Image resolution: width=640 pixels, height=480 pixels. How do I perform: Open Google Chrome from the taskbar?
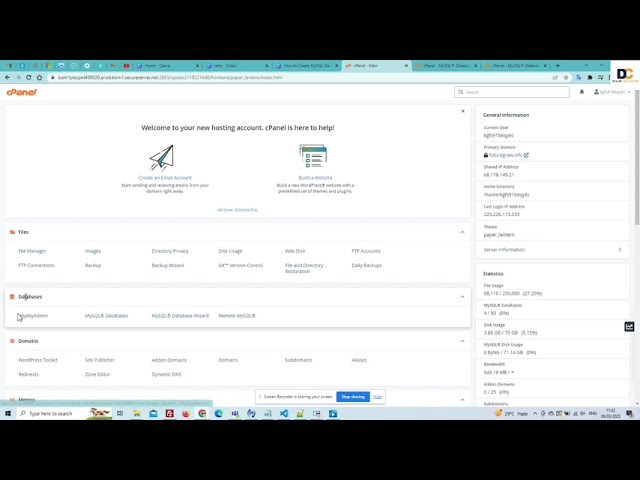click(202, 413)
